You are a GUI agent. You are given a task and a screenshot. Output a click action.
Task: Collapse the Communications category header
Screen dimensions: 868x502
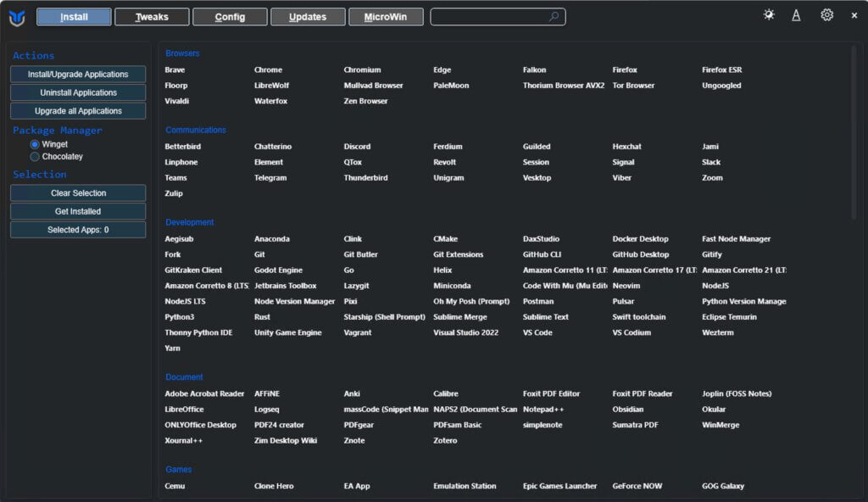coord(196,130)
